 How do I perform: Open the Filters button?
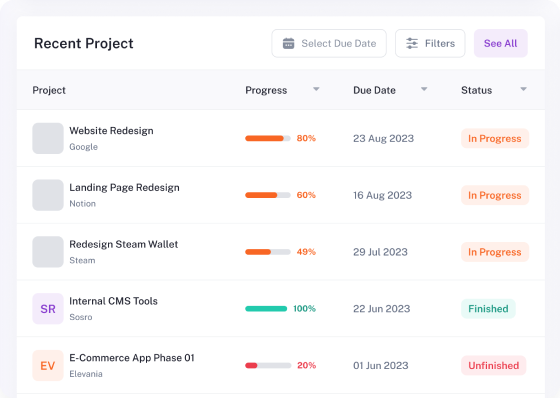click(430, 44)
